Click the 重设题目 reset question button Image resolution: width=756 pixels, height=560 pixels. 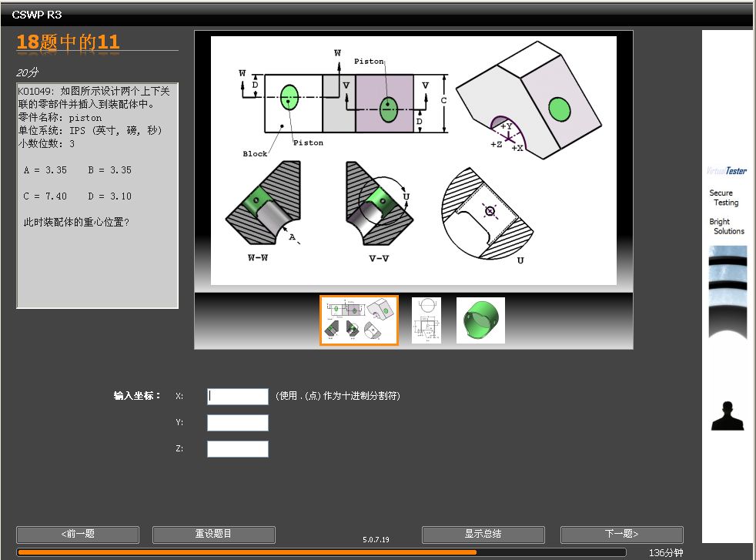tap(213, 535)
